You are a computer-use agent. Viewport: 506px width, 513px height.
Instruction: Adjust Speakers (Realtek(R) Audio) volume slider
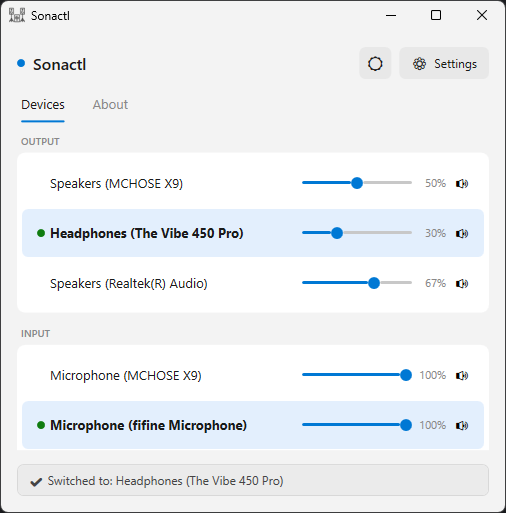(357, 283)
